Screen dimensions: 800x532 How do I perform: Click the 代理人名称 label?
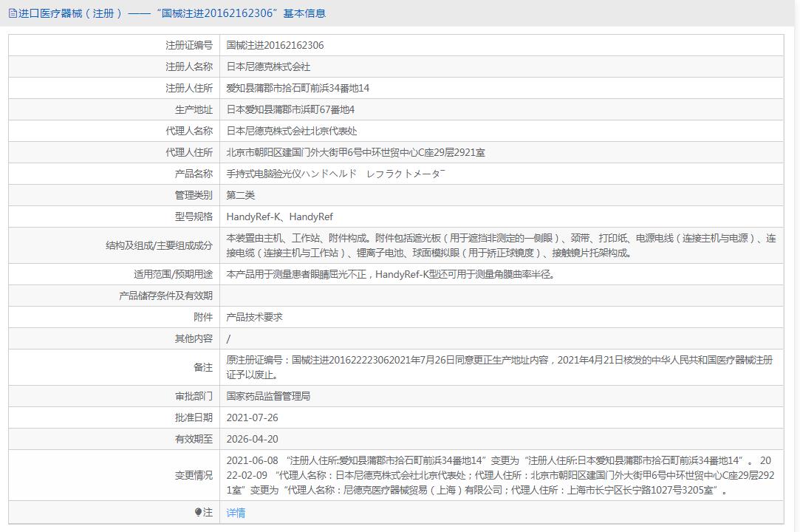click(x=189, y=132)
